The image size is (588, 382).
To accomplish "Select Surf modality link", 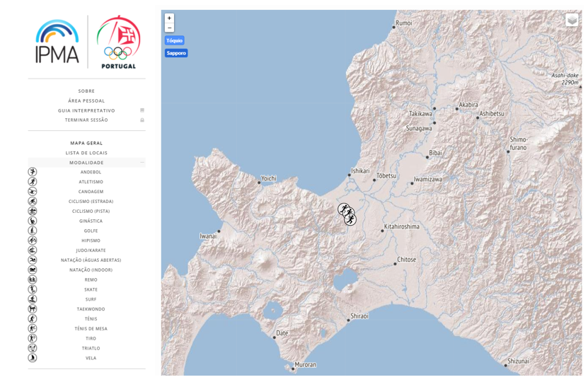I will [x=91, y=299].
